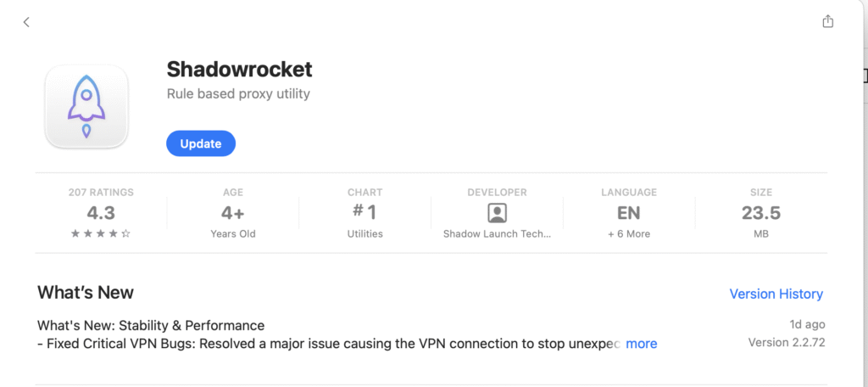868x387 pixels.
Task: Go back using the left chevron
Action: point(26,22)
